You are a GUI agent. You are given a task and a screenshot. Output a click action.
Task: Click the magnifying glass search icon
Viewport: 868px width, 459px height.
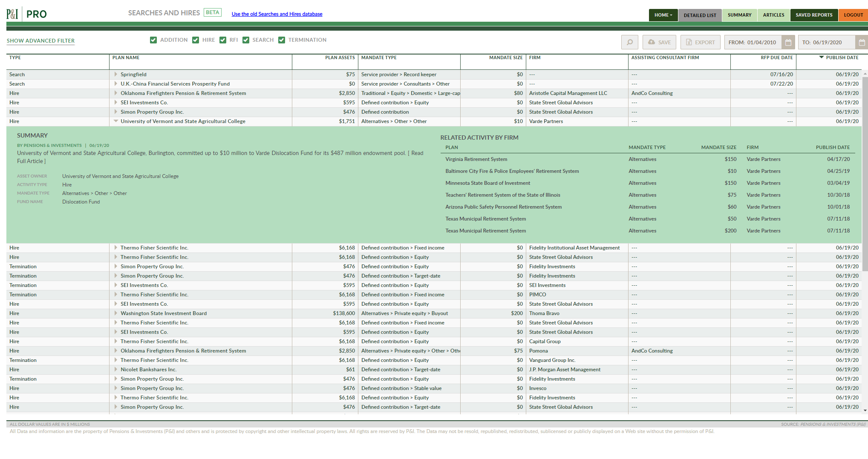click(629, 42)
